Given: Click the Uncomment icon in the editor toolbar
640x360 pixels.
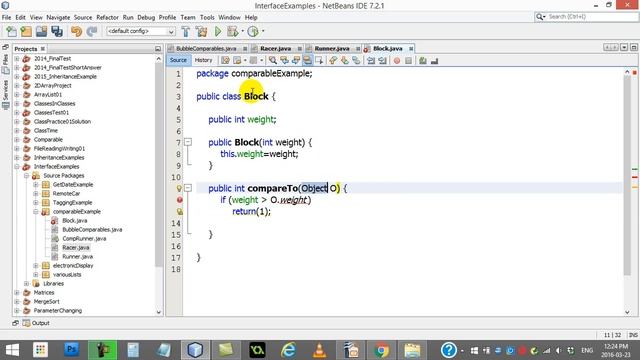Looking at the screenshot, I should (434, 60).
